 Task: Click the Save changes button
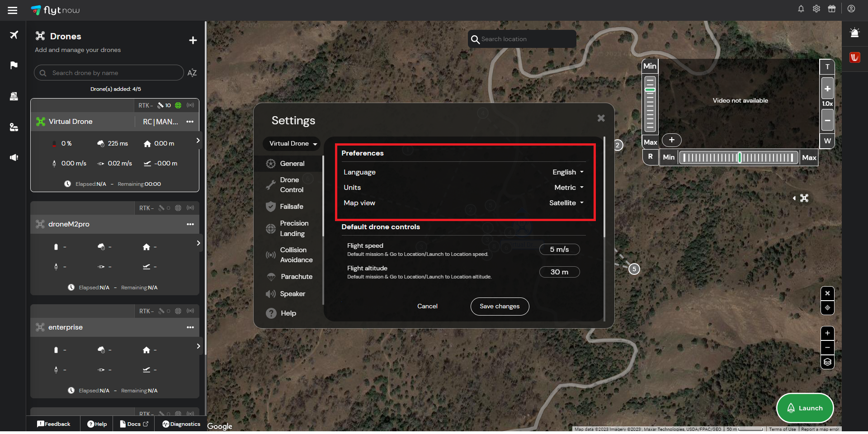tap(499, 307)
